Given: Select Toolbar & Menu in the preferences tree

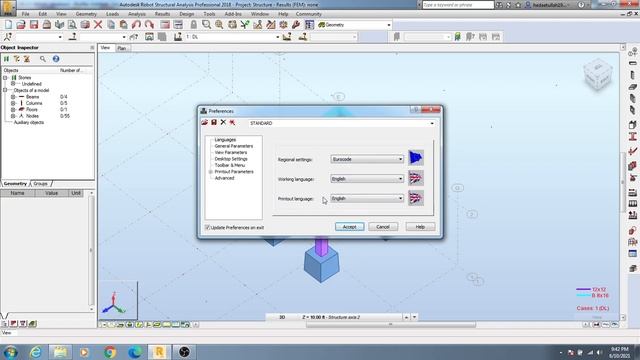Looking at the screenshot, I should pyautogui.click(x=230, y=165).
